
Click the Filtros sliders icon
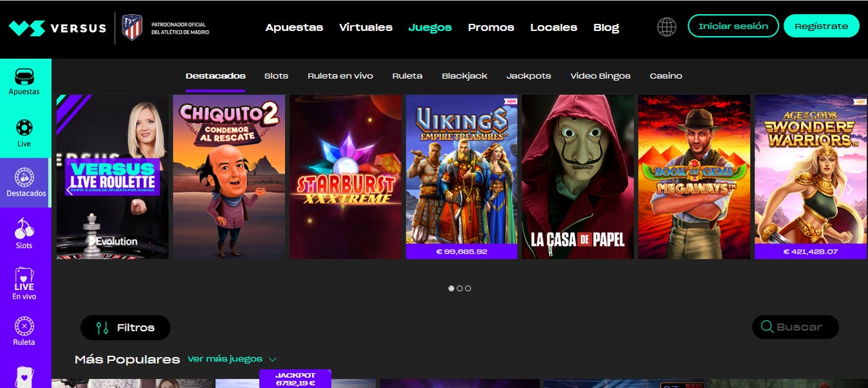102,328
